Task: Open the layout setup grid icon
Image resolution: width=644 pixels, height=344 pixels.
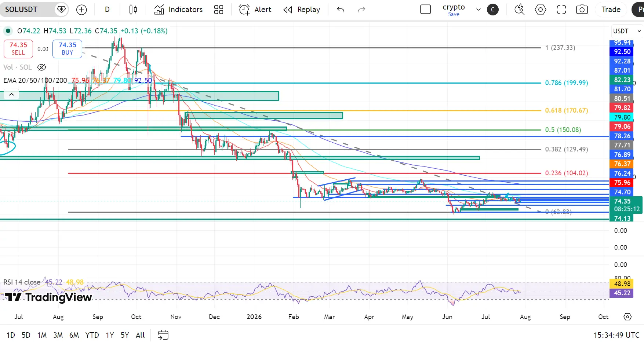Action: click(219, 10)
